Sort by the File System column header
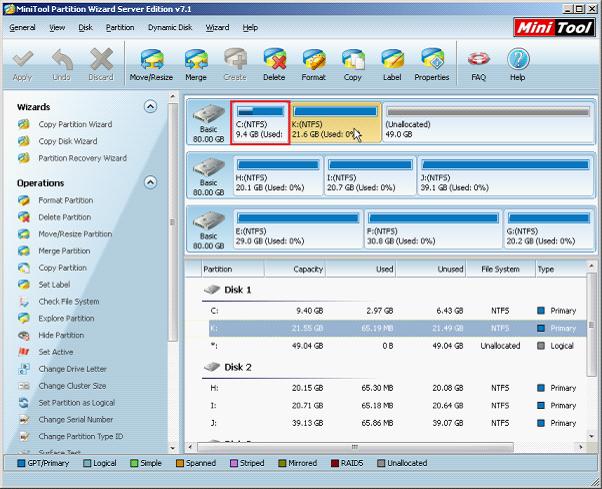602x489 pixels. click(x=500, y=269)
